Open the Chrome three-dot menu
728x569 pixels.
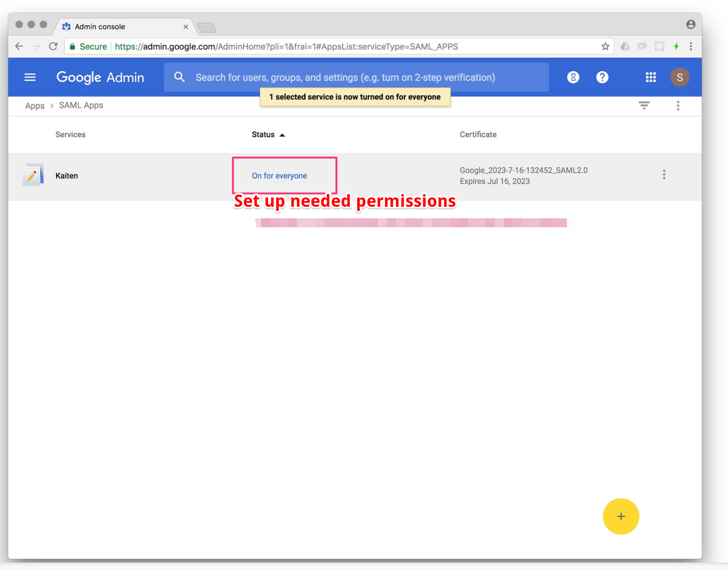pyautogui.click(x=691, y=47)
